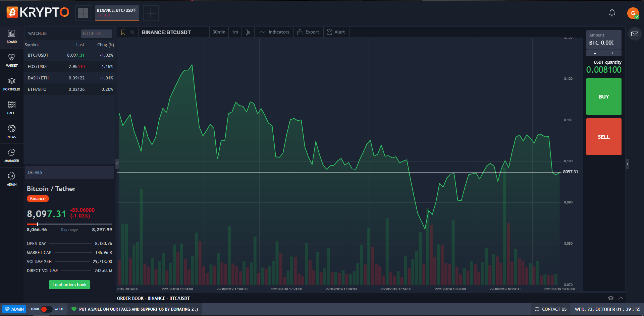Open the grid layout icon in header
Screen dimensions: 644x316
point(83,13)
